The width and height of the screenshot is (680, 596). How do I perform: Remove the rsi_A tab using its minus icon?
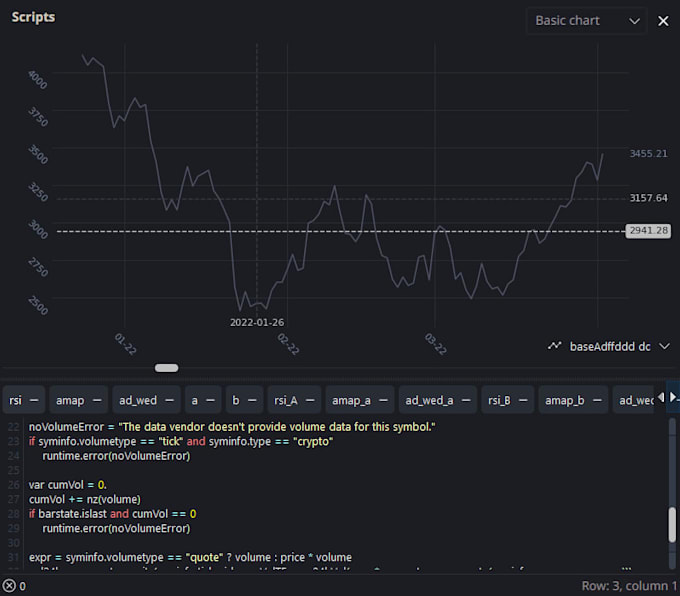[x=309, y=400]
